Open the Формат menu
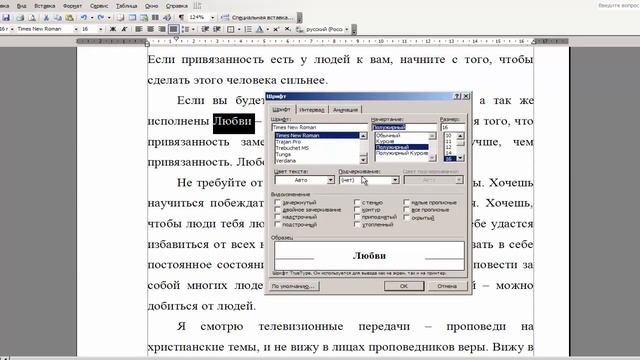 point(72,6)
